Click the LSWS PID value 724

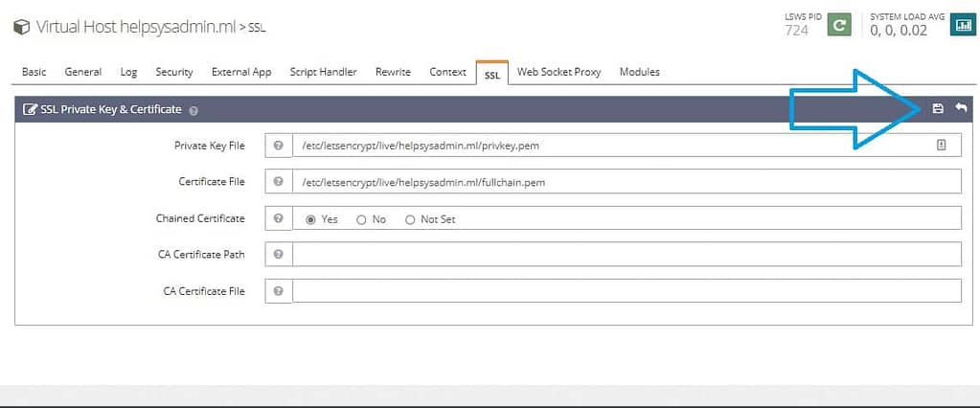(x=796, y=30)
